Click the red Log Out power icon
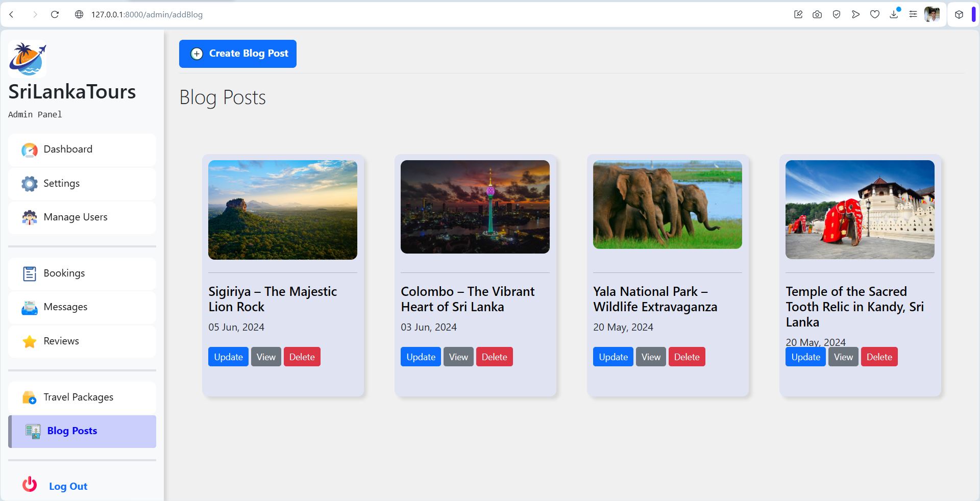The width and height of the screenshot is (980, 501). (30, 484)
